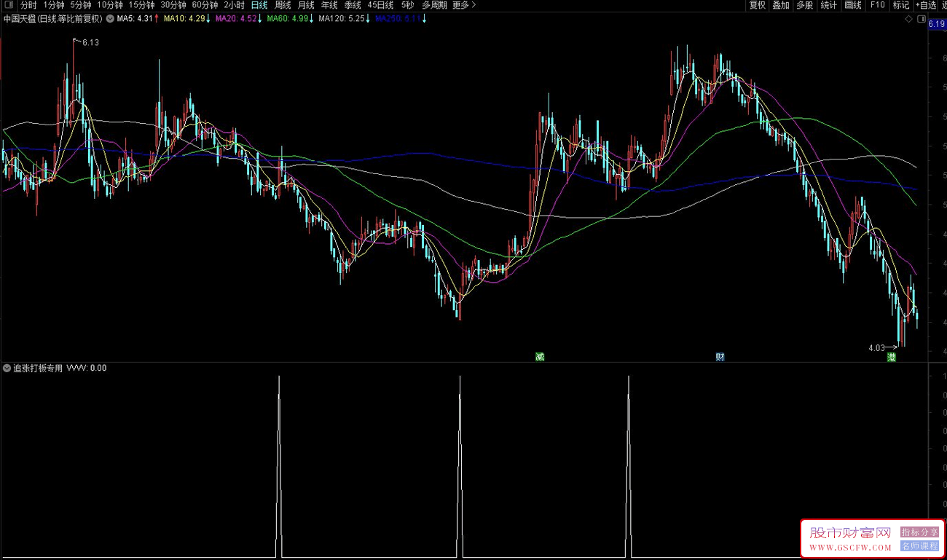Screen dimensions: 947x560
Task: Toggle the right side panel icon
Action: 922,19
